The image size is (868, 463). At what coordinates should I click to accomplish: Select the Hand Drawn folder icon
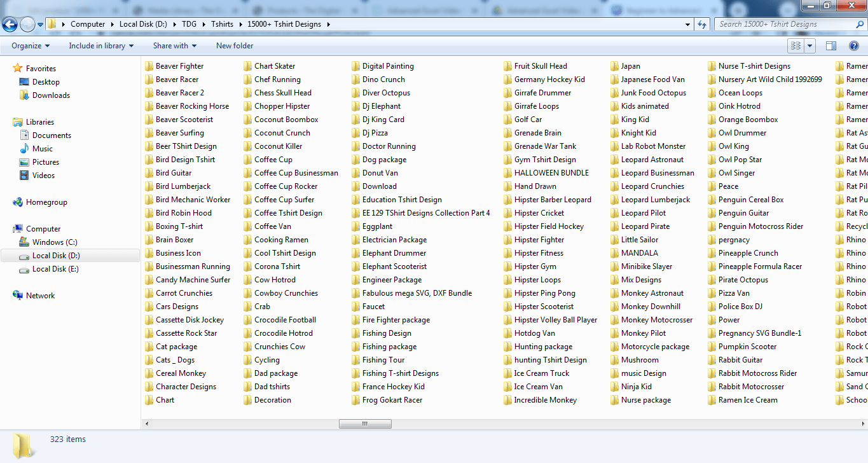(x=508, y=186)
